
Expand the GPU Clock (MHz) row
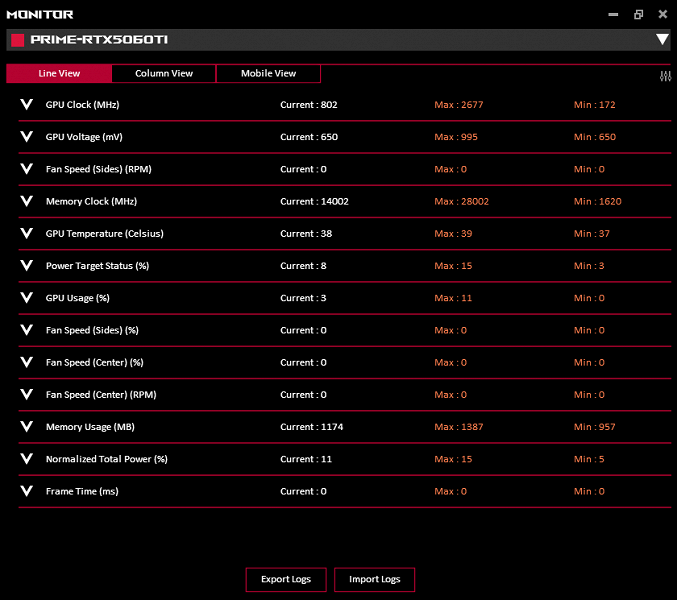tap(27, 104)
